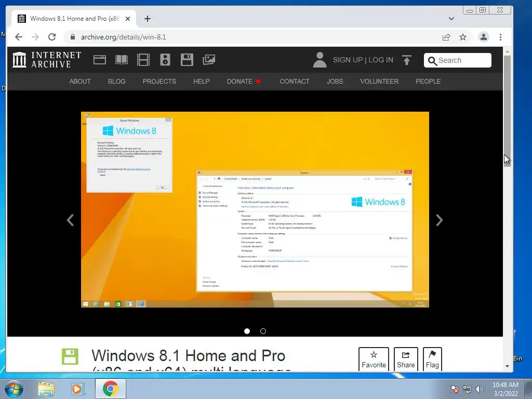532x399 pixels.
Task: Open the Audio speaker icon
Action: click(x=165, y=60)
